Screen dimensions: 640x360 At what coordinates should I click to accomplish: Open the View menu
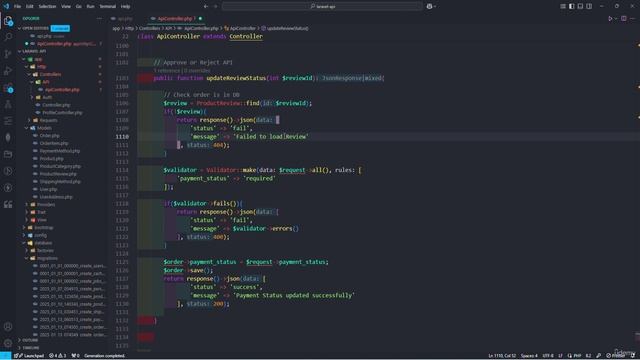[66, 7]
